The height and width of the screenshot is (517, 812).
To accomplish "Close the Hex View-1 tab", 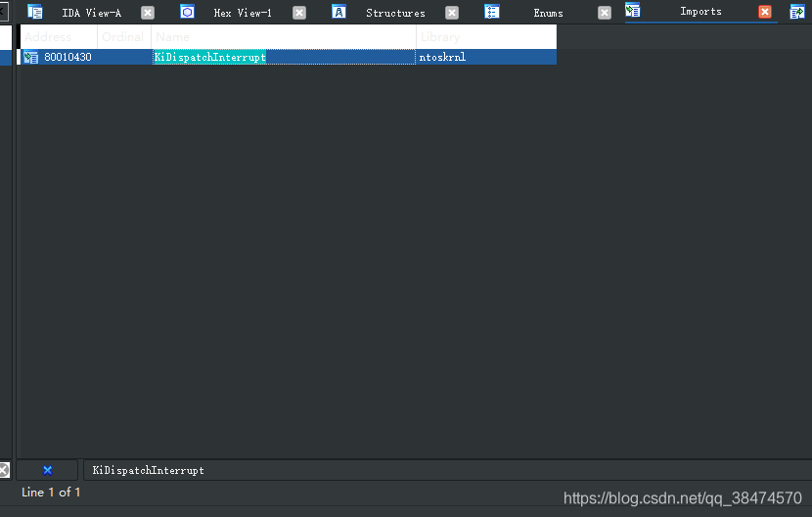I will click(299, 13).
